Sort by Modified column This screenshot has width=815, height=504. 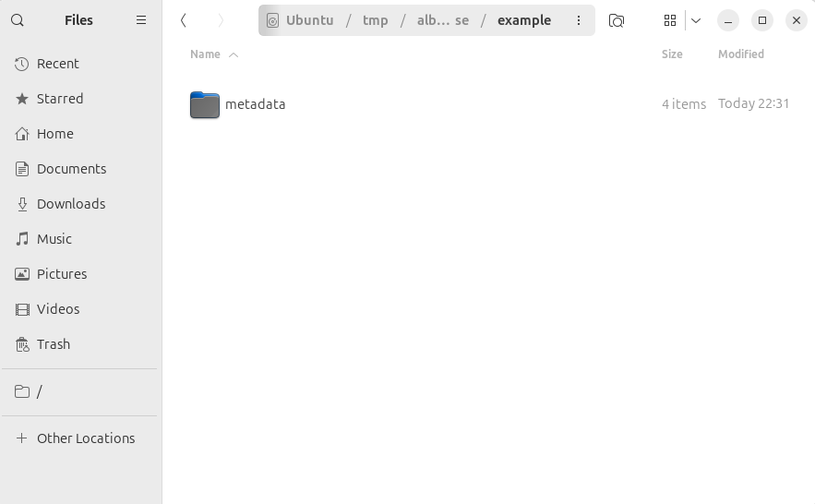(740, 54)
